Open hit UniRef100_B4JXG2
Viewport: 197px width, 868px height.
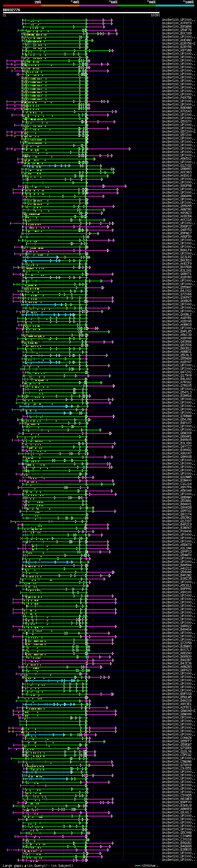pos(177,291)
